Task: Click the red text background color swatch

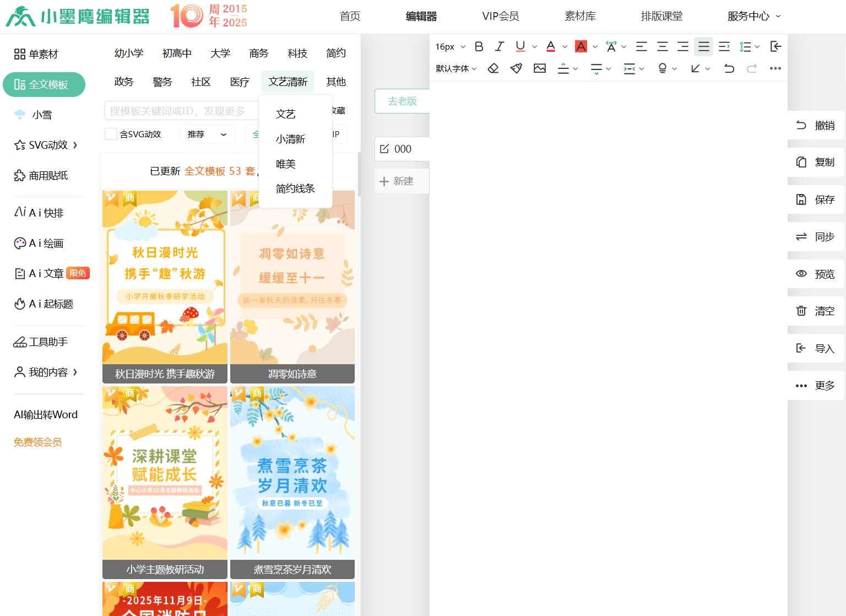Action: [581, 47]
